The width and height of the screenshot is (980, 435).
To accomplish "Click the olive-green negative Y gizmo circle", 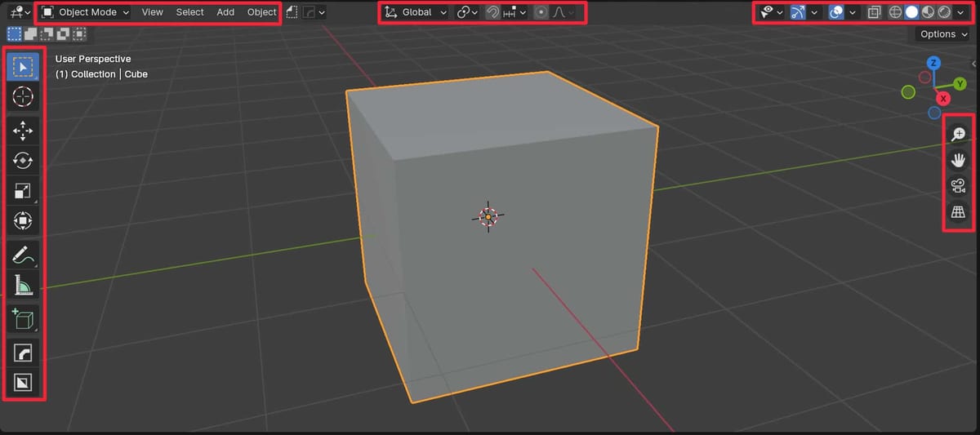I will [908, 93].
